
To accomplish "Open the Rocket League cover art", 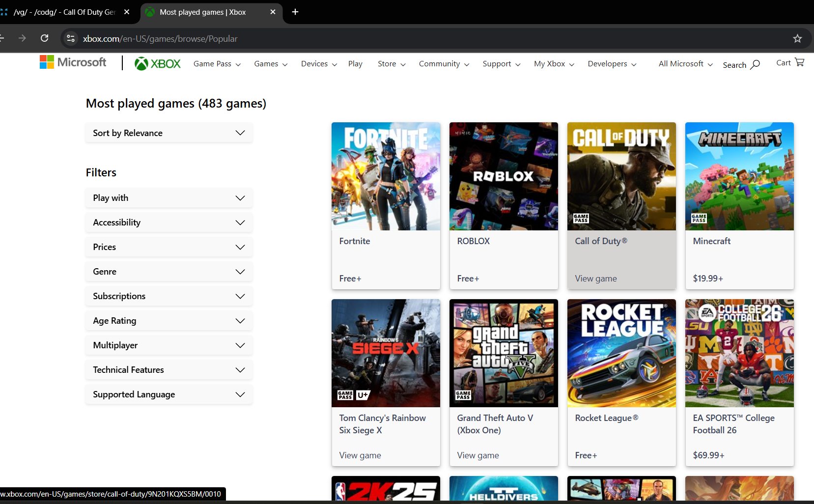I will [x=621, y=353].
